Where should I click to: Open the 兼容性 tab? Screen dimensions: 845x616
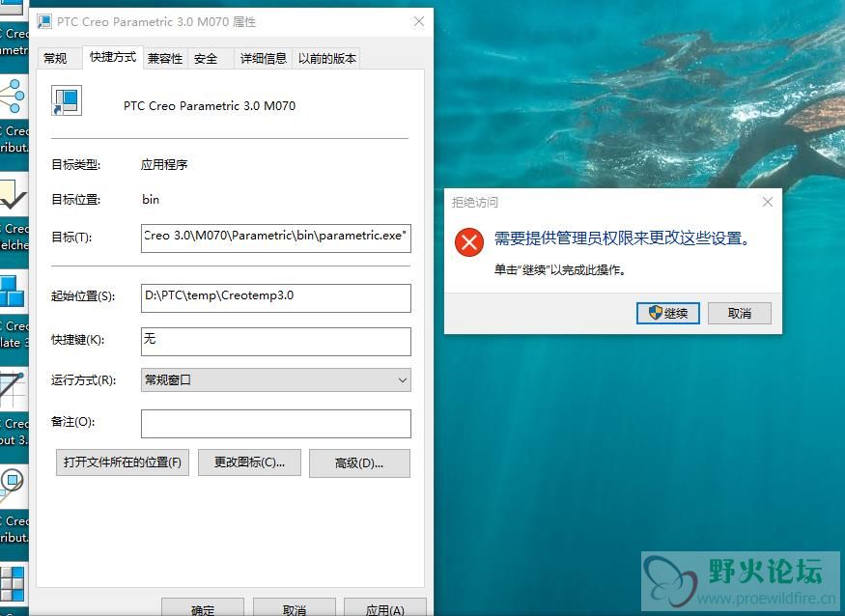[165, 58]
